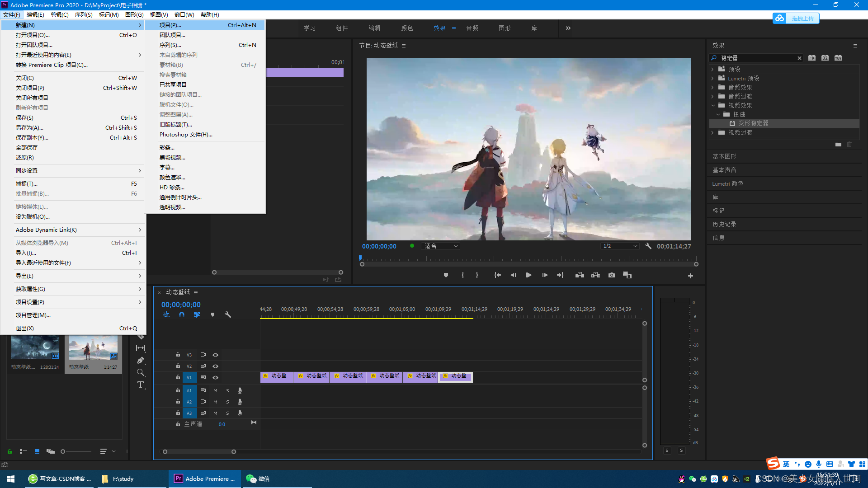Mute the A1 audio track
Screen dimensions: 868x488
pyautogui.click(x=216, y=390)
